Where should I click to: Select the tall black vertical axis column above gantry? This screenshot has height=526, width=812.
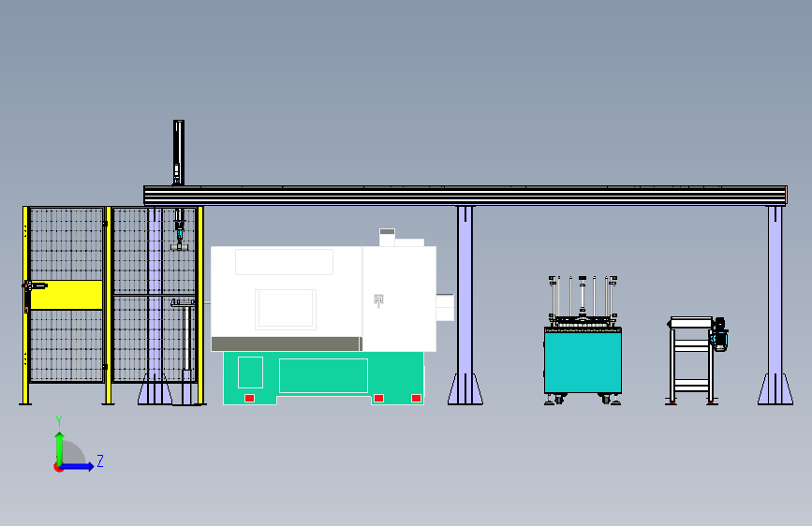[x=179, y=153]
